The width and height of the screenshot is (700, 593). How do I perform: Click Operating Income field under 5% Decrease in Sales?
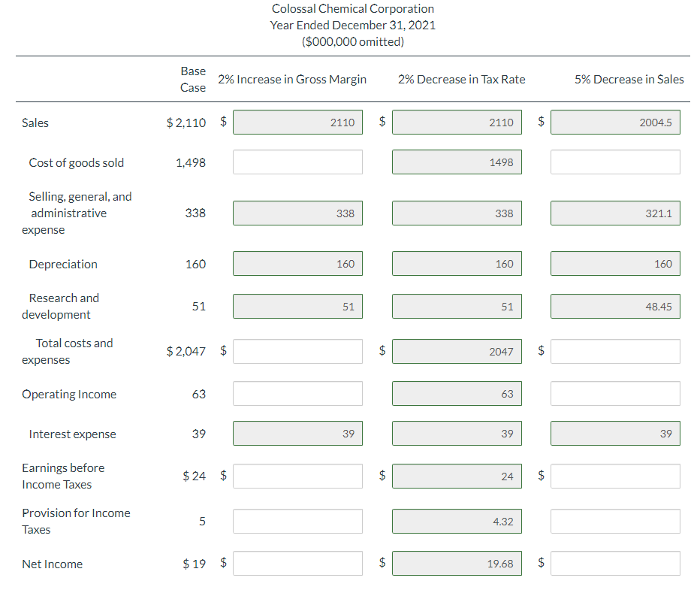615,394
